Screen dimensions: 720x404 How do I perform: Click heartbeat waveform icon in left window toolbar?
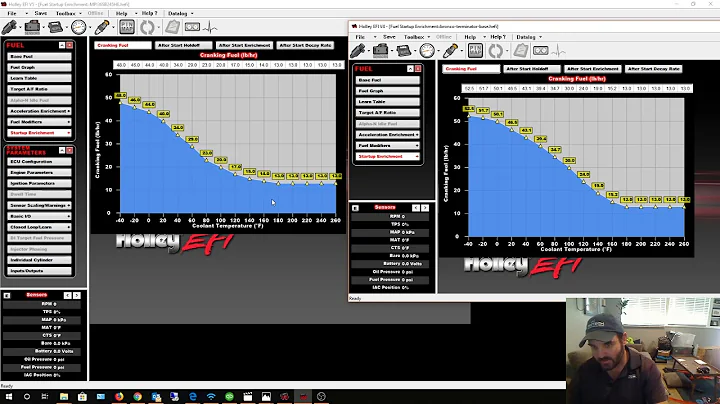tap(210, 27)
